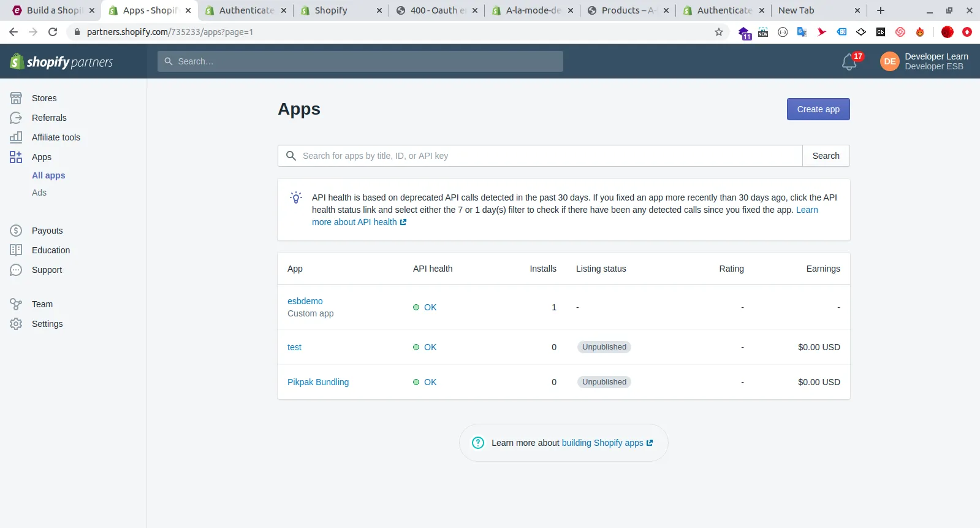
Task: Open Education in the sidebar
Action: click(x=51, y=250)
